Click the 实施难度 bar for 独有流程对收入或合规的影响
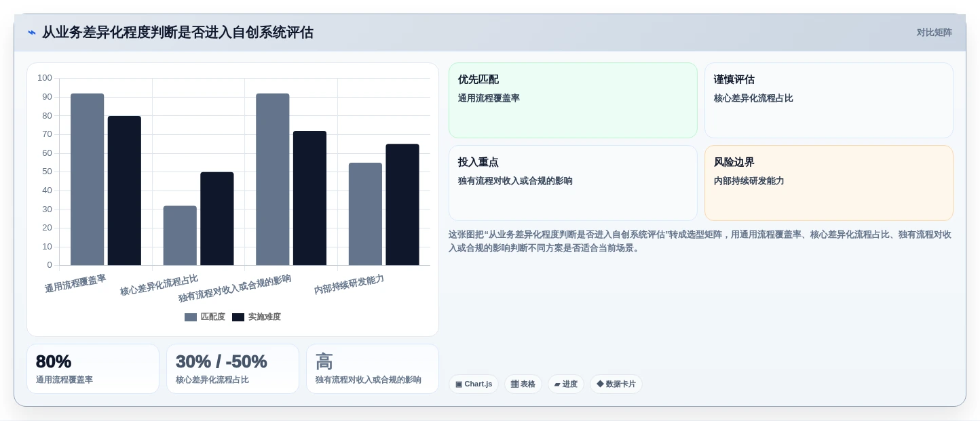 (x=309, y=198)
